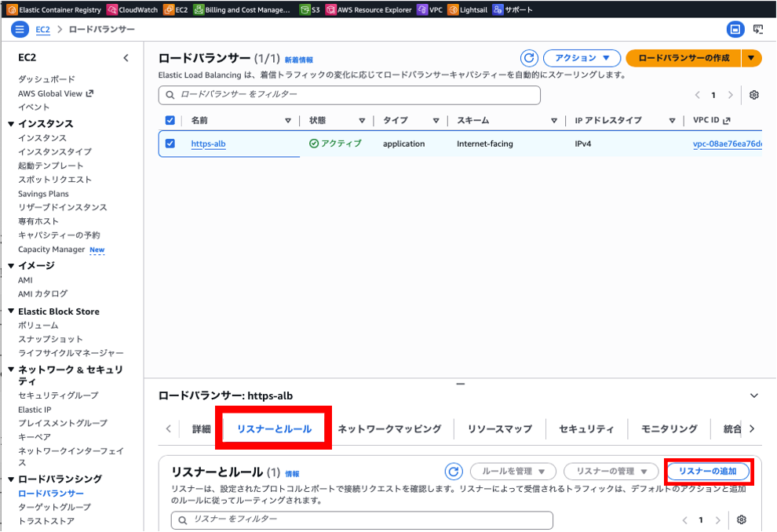Click リスナーの追加 button
Image resolution: width=777 pixels, height=532 pixels.
708,471
